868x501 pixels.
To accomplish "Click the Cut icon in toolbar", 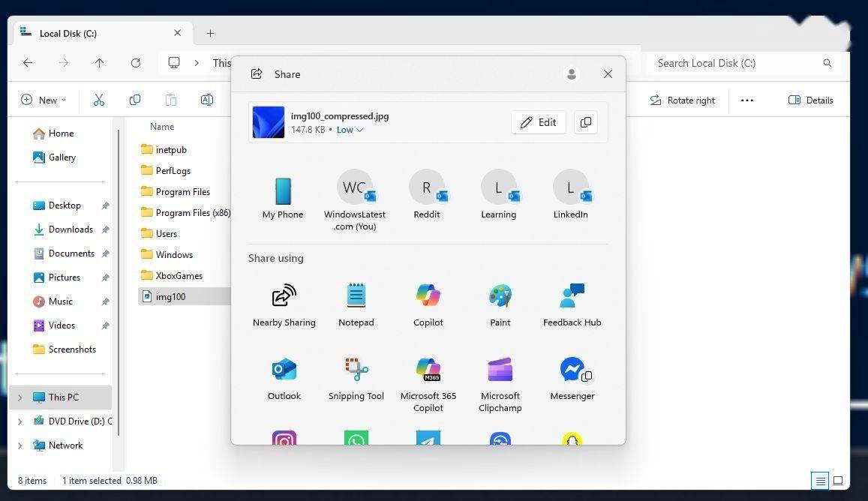I will (99, 100).
